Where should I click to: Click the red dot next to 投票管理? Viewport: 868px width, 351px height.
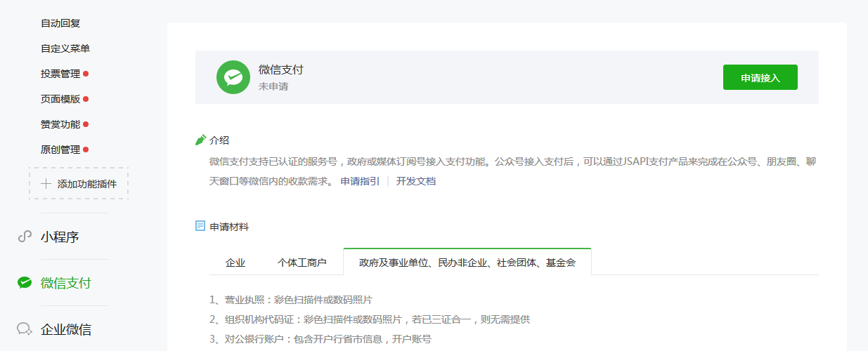(86, 74)
